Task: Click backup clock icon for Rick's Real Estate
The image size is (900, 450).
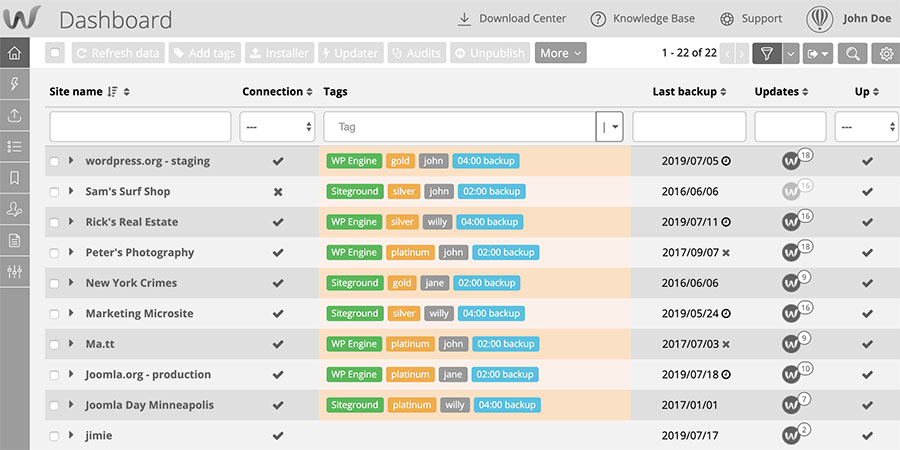Action: [x=726, y=222]
